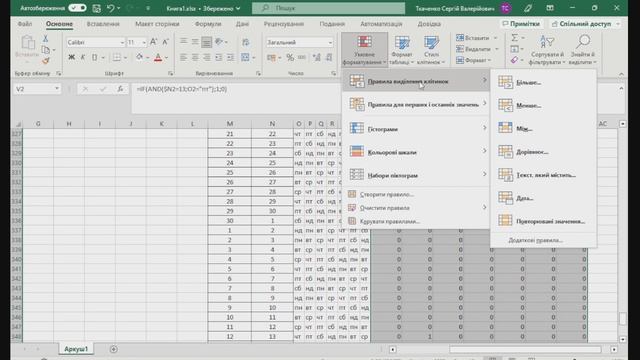Open Очистити правила submenu

(416, 208)
